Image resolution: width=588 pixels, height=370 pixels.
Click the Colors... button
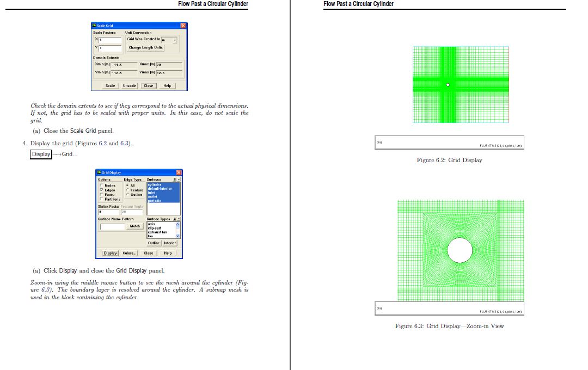pyautogui.click(x=130, y=253)
